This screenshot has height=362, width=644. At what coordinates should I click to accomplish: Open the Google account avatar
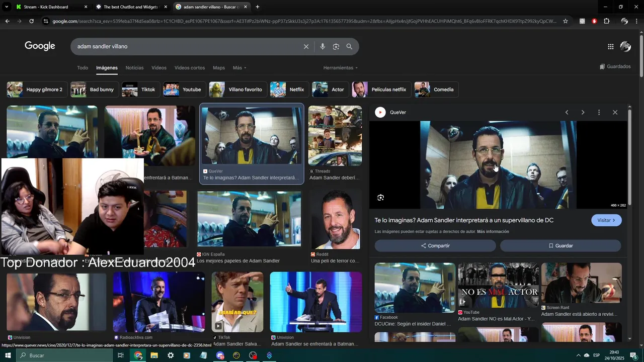click(625, 46)
